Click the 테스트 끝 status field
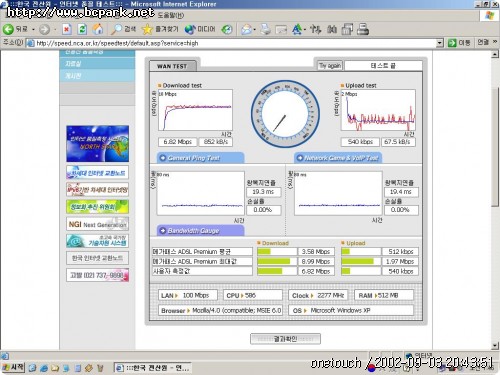The image size is (500, 375). coord(383,66)
